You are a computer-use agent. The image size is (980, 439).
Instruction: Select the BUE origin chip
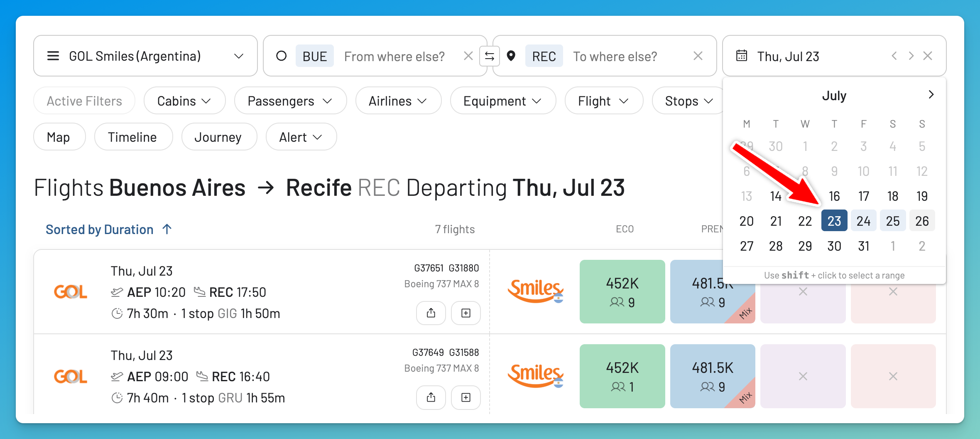(314, 56)
